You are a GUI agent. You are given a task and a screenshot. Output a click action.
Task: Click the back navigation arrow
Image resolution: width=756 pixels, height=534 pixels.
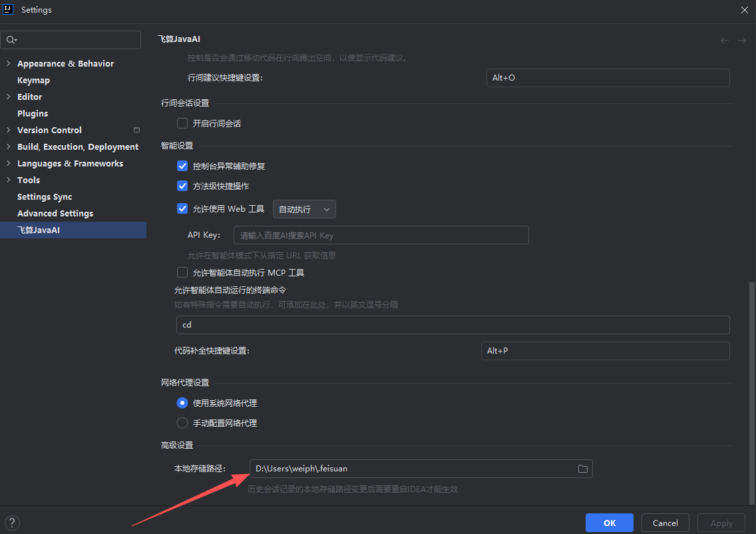725,41
